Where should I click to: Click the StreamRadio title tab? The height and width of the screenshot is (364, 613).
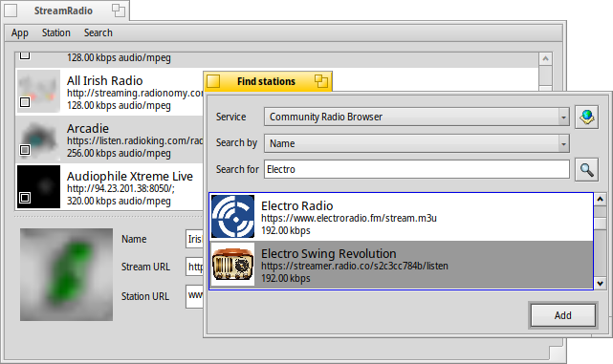[65, 11]
